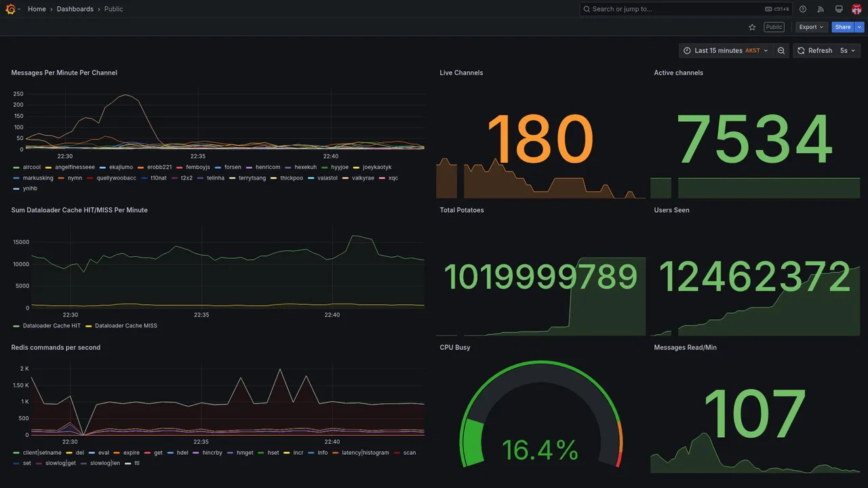
Task: Click the 180 Live Channels value
Action: coord(540,140)
